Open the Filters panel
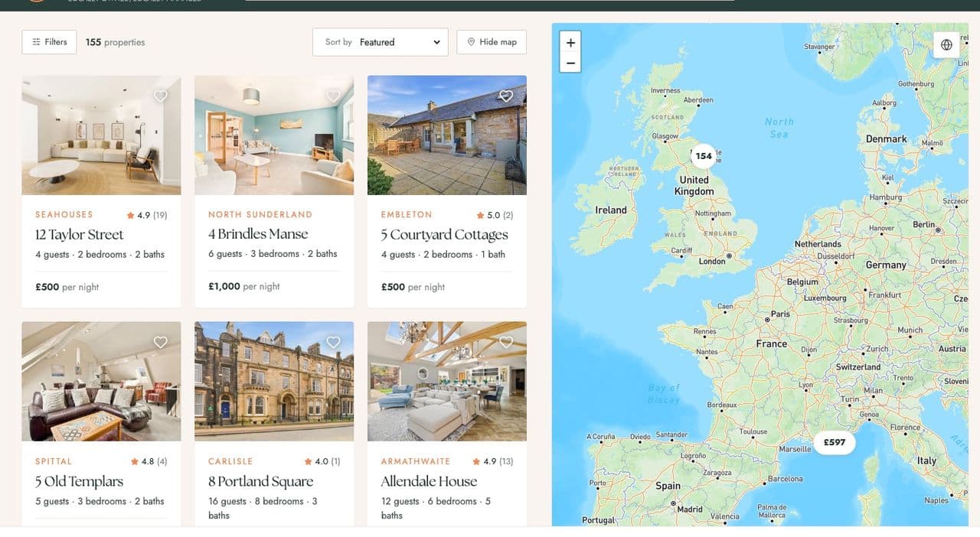980x537 pixels. pyautogui.click(x=49, y=42)
